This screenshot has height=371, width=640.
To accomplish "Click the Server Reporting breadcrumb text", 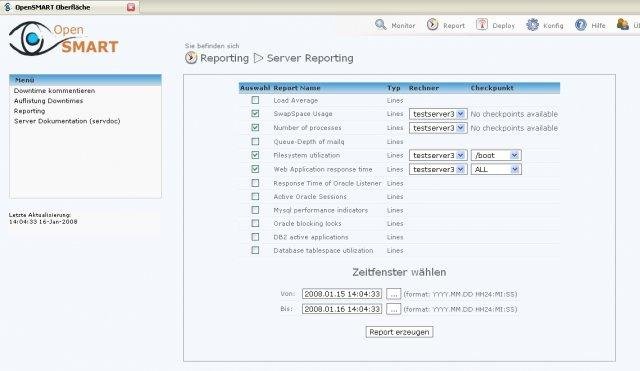I will (310, 58).
